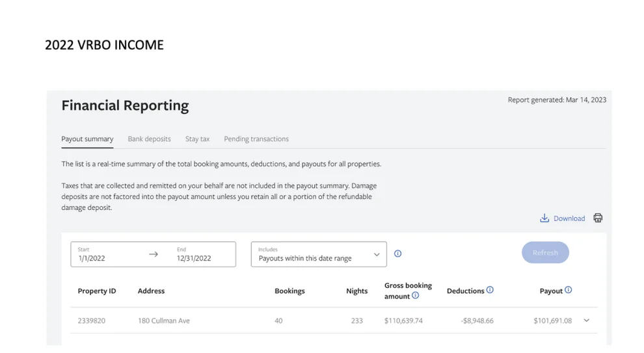Open the Includes payouts dropdown
Screen dimensions: 644x353
coord(319,254)
